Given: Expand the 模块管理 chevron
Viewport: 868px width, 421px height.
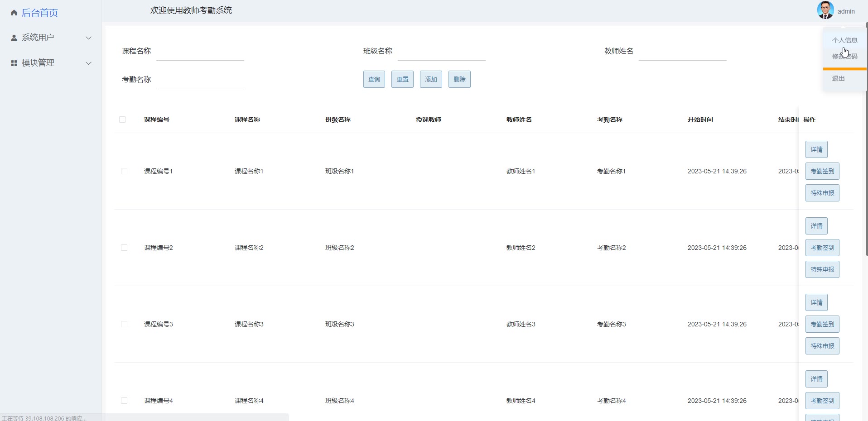Looking at the screenshot, I should pyautogui.click(x=89, y=63).
